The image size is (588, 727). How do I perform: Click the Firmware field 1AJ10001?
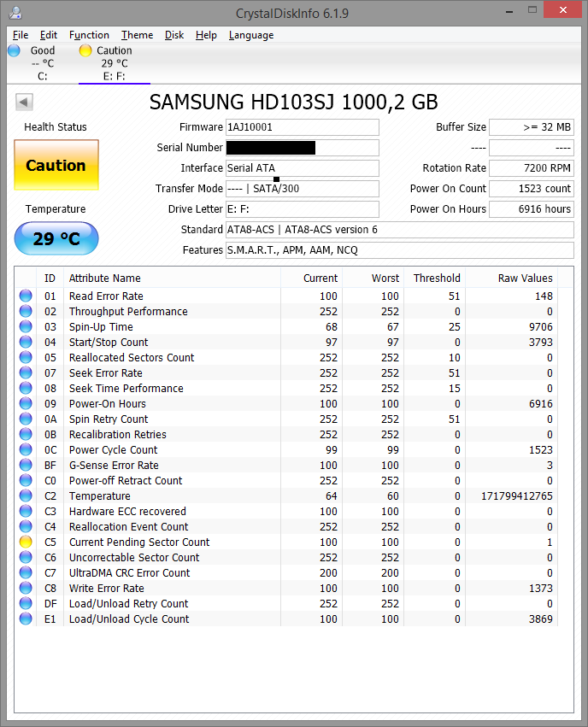click(303, 127)
